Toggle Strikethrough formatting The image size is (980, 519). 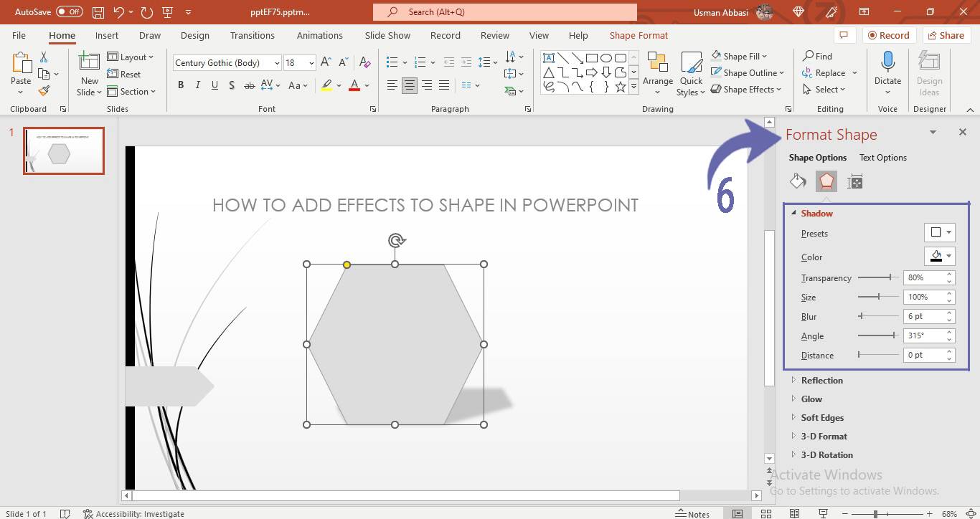click(250, 85)
